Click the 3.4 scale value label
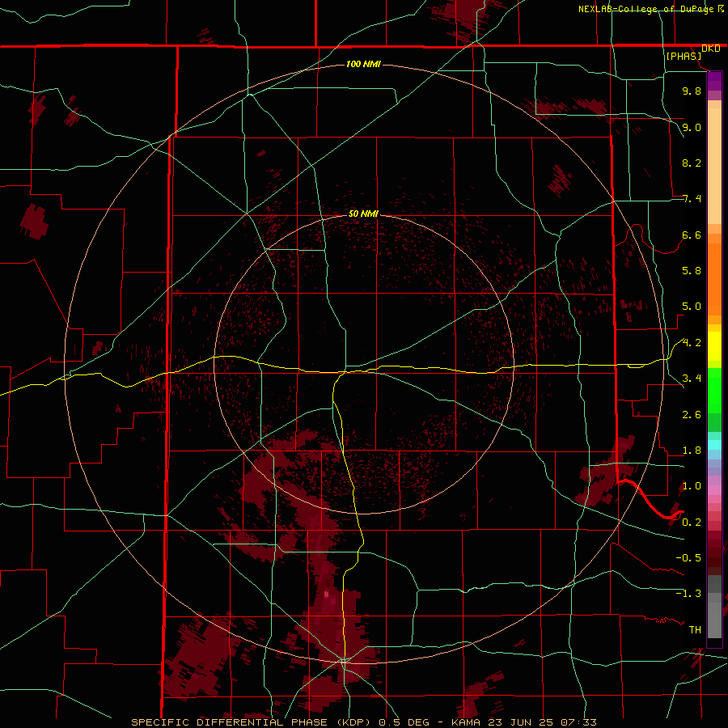728x728 pixels. [x=692, y=379]
